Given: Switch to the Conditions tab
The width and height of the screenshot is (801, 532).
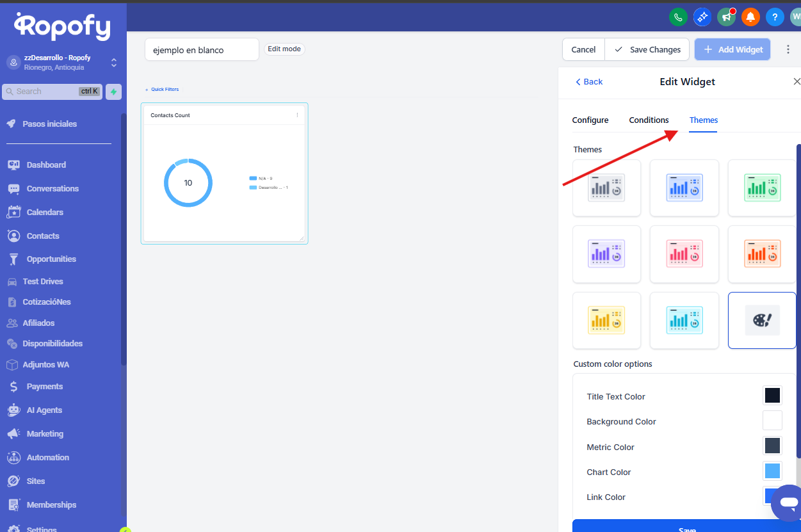Looking at the screenshot, I should pos(649,120).
